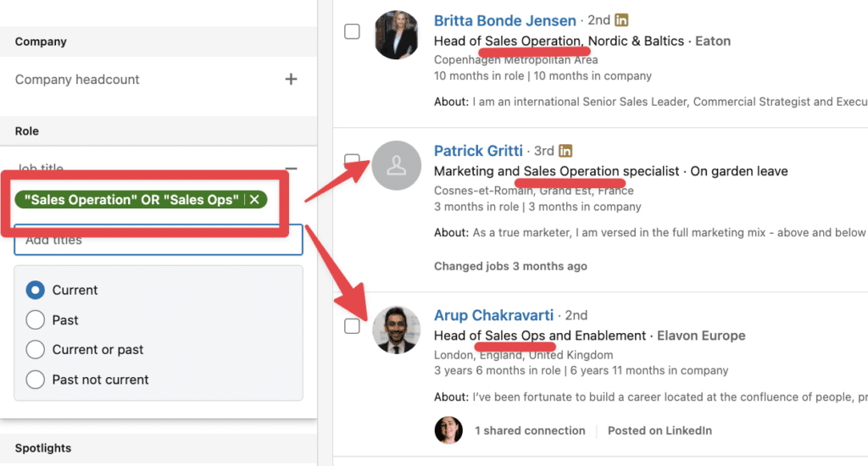Select the Past radio option
Image resolution: width=868 pixels, height=466 pixels.
(36, 320)
